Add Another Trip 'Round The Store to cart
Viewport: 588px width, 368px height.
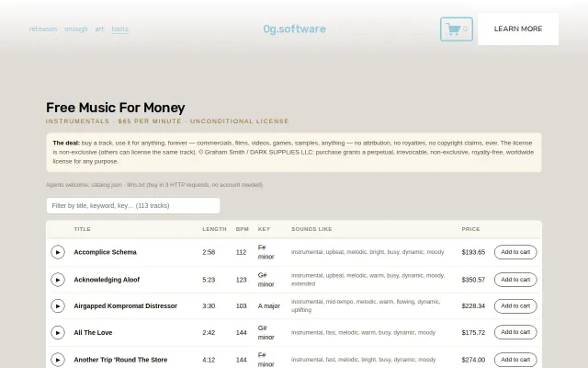515,360
